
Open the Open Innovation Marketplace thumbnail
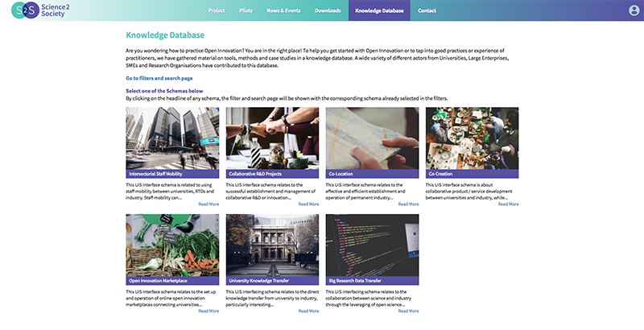click(x=172, y=245)
